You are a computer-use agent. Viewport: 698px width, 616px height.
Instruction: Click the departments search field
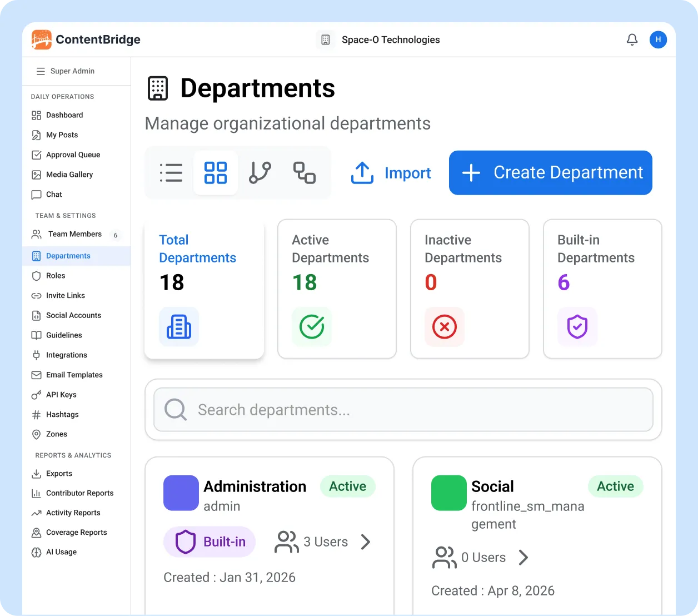pos(403,410)
